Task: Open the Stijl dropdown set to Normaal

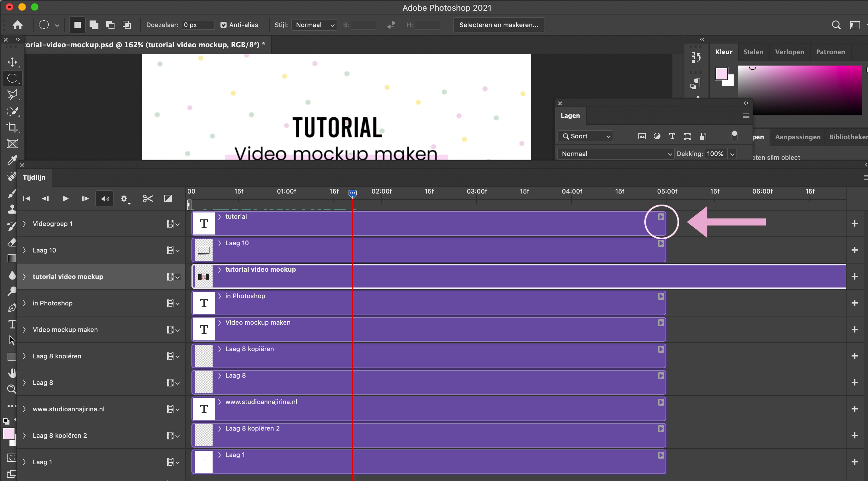Action: (x=314, y=25)
